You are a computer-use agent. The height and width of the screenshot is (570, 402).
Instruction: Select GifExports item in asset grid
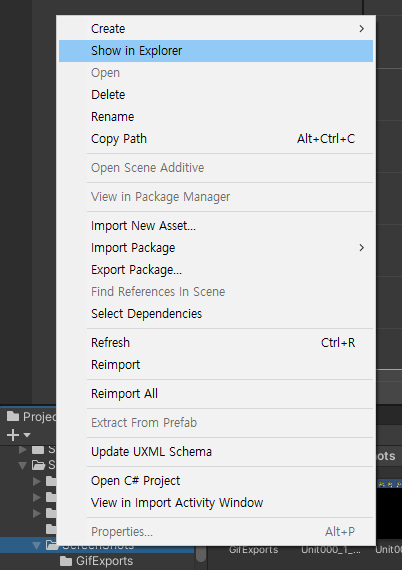click(x=253, y=550)
